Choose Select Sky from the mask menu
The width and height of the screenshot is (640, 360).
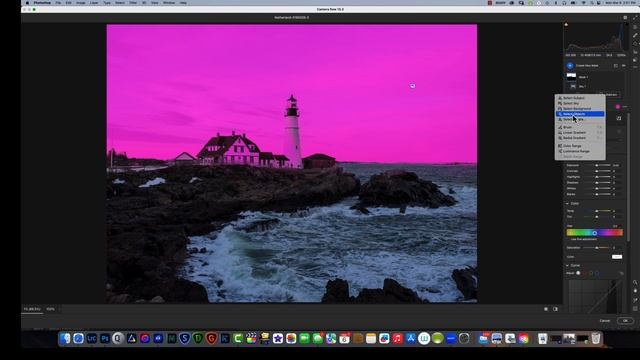pyautogui.click(x=580, y=103)
